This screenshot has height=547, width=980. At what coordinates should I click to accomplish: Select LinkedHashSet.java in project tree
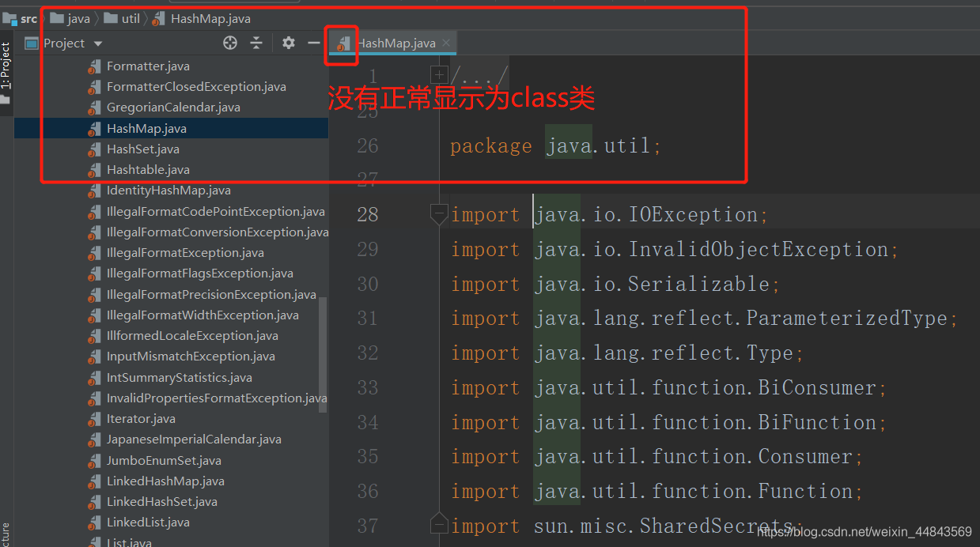pyautogui.click(x=162, y=502)
